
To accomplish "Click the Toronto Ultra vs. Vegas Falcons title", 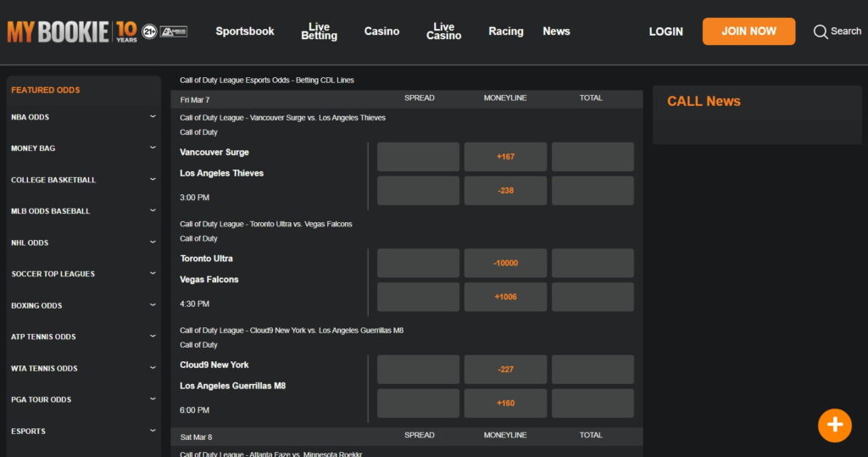I will (x=265, y=225).
